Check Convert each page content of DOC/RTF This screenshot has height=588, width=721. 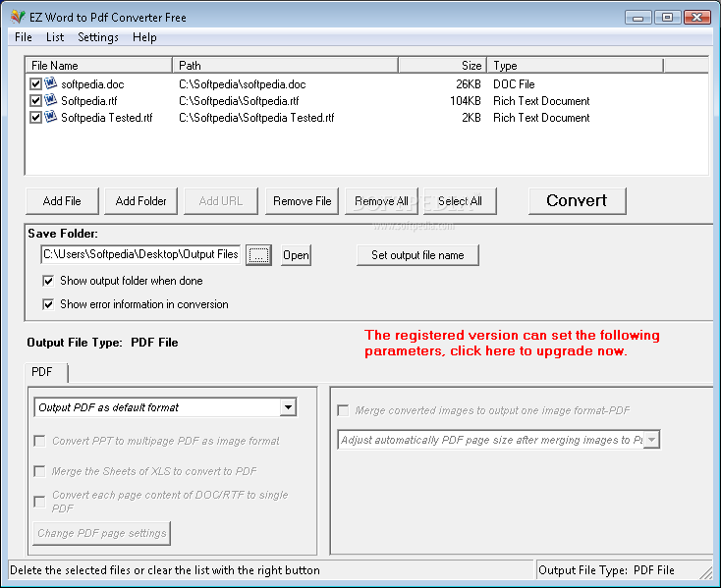[x=40, y=502]
